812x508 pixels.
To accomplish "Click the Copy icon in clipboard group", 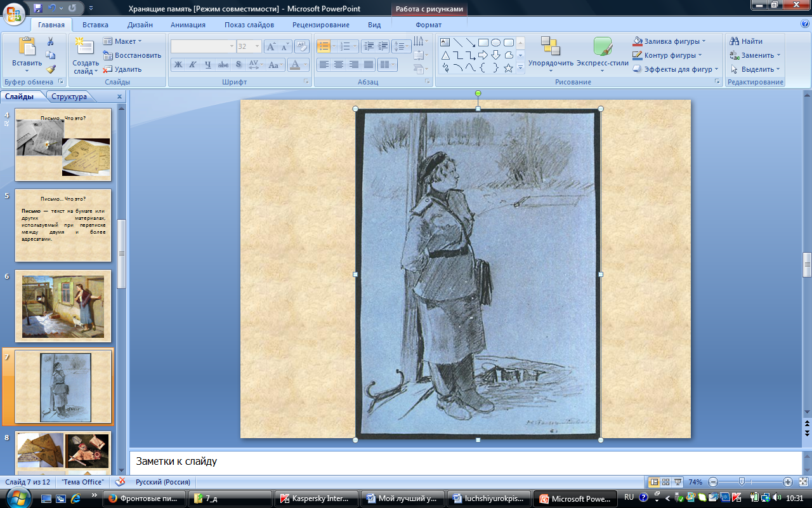I will (51, 56).
